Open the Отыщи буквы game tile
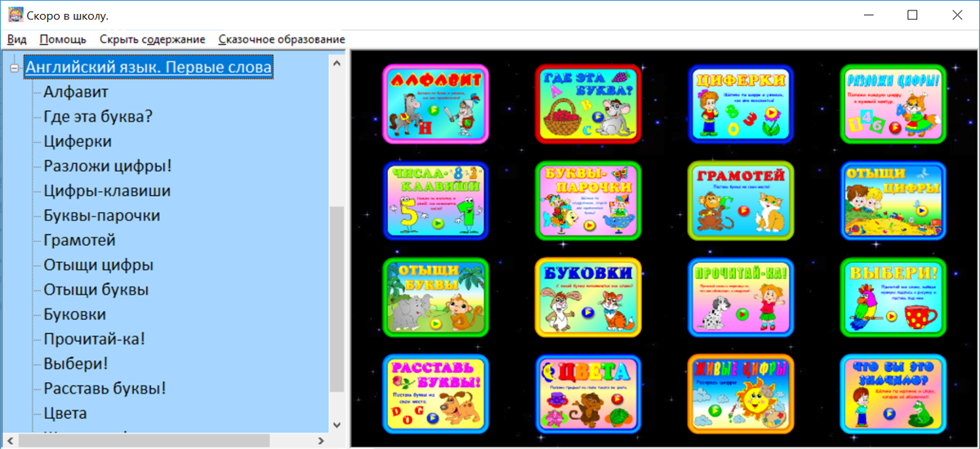Viewport: 980px width, 449px height. click(x=435, y=296)
